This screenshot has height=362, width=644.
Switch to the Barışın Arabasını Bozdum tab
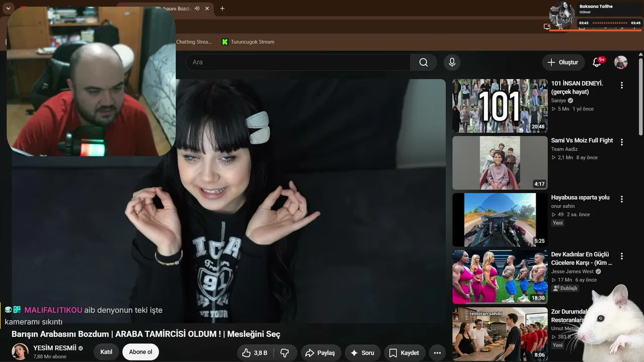point(166,9)
